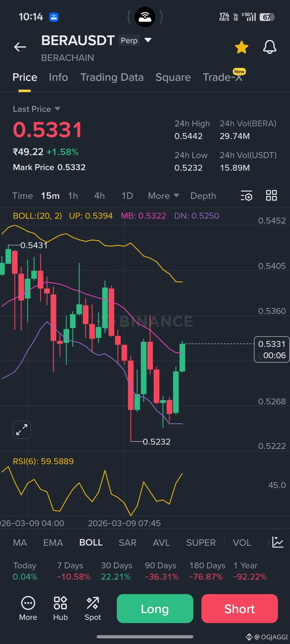Screen dimensions: 290x644
Task: Switch to the Info tab
Action: pyautogui.click(x=58, y=77)
